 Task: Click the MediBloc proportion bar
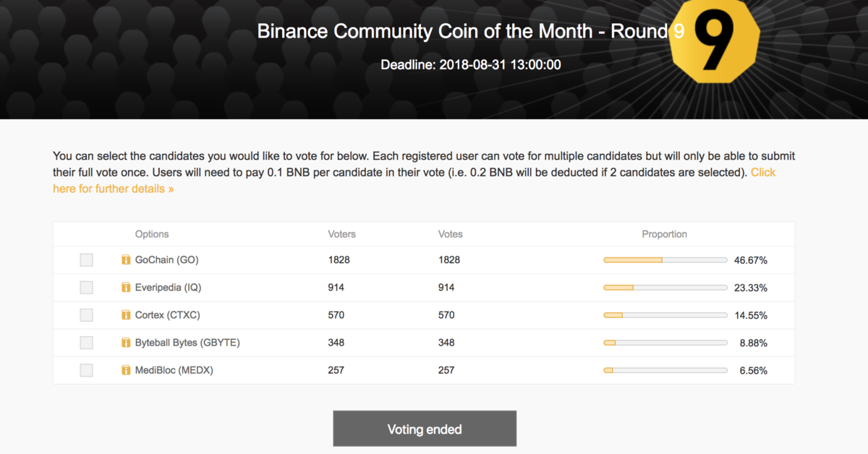pyautogui.click(x=665, y=369)
